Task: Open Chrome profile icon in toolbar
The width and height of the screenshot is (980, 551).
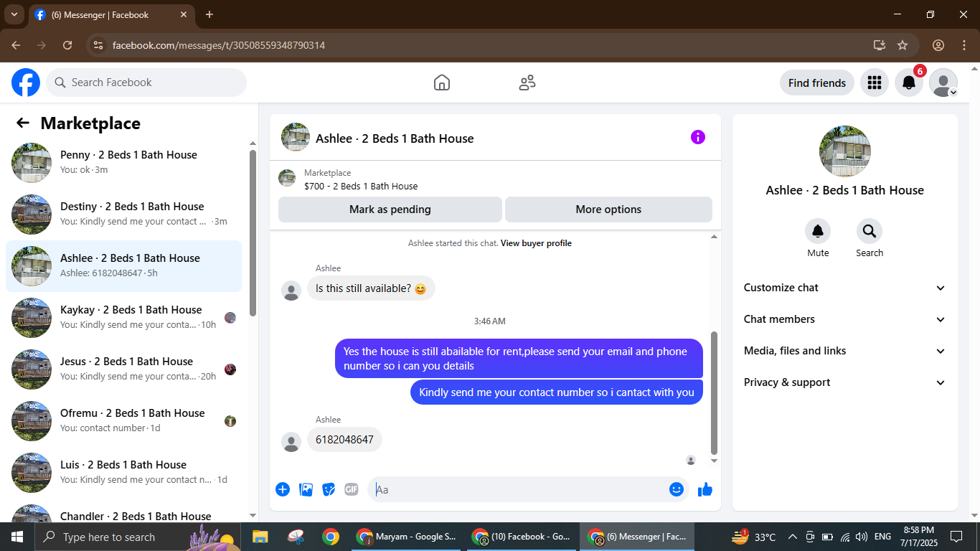Action: [938, 45]
